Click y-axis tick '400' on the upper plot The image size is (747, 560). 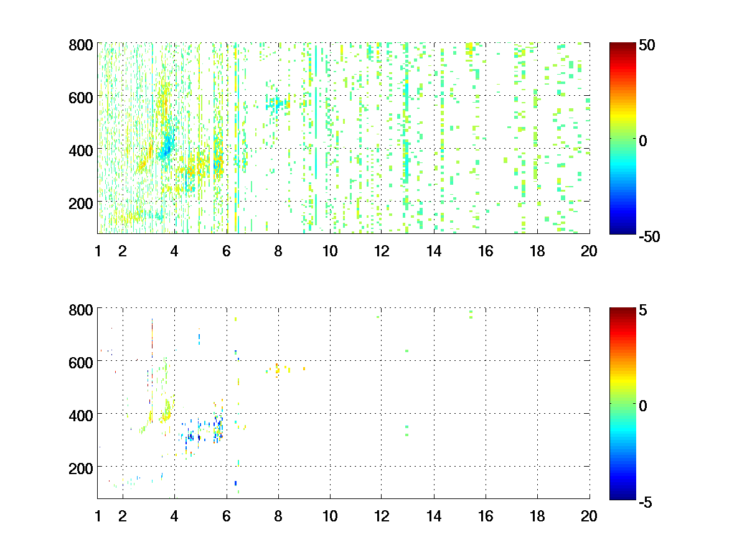click(82, 151)
